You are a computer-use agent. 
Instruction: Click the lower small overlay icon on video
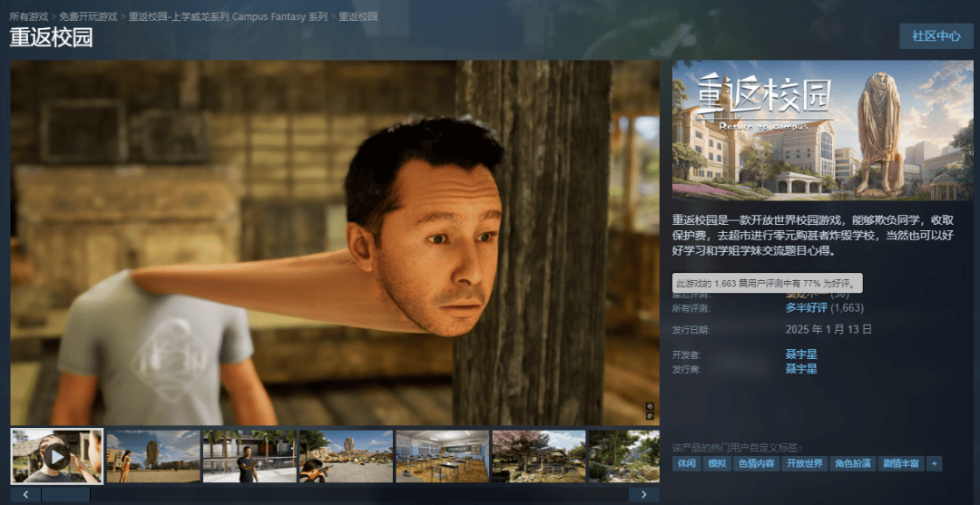(650, 416)
